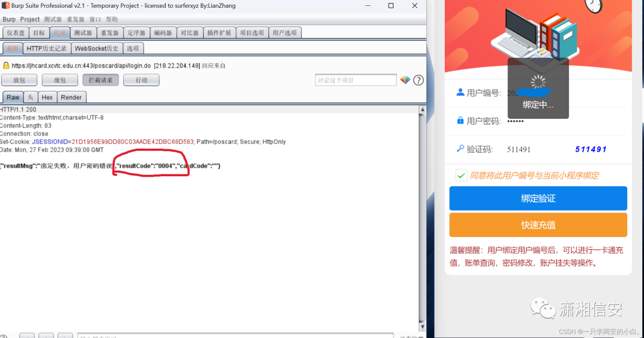Open the 选项 proxy sub-tab

coord(132,48)
